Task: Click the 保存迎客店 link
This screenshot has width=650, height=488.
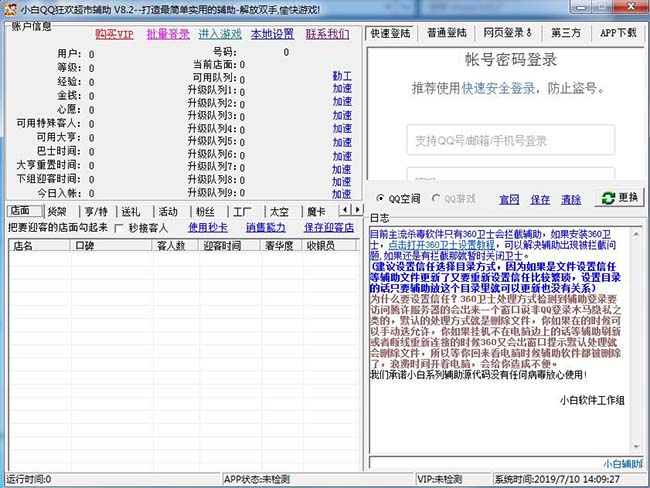Action: pyautogui.click(x=329, y=227)
